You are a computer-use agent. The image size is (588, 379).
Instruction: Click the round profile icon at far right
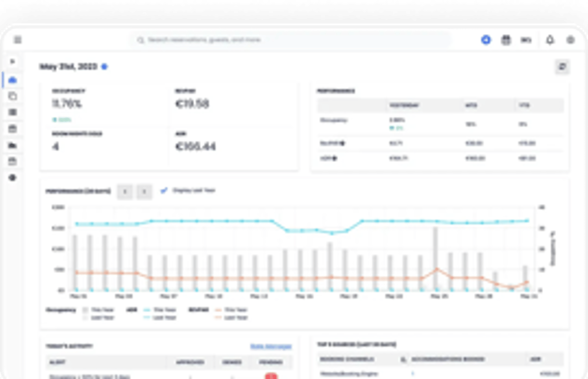pos(570,40)
